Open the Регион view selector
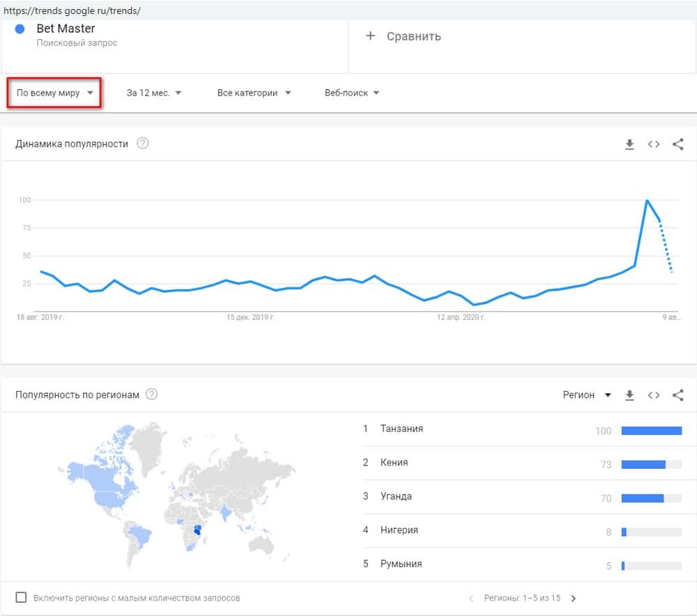697x616 pixels. tap(586, 395)
